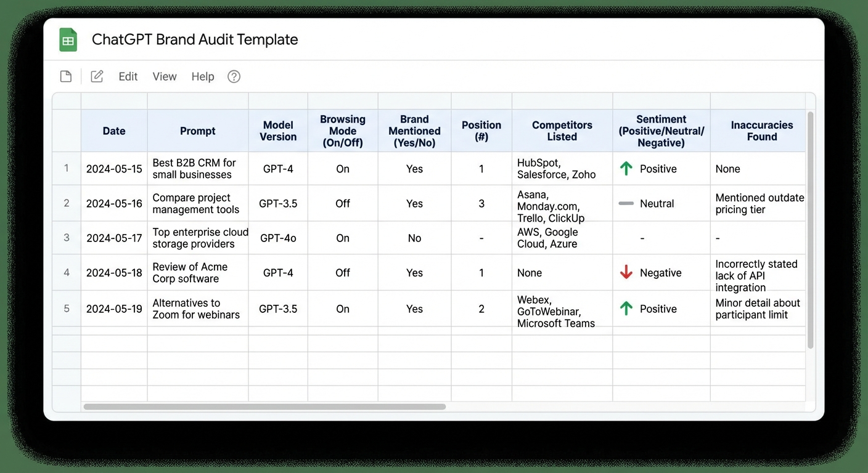Click the red Negative arrow in row 4
Screen dimensions: 868x473
[625, 272]
